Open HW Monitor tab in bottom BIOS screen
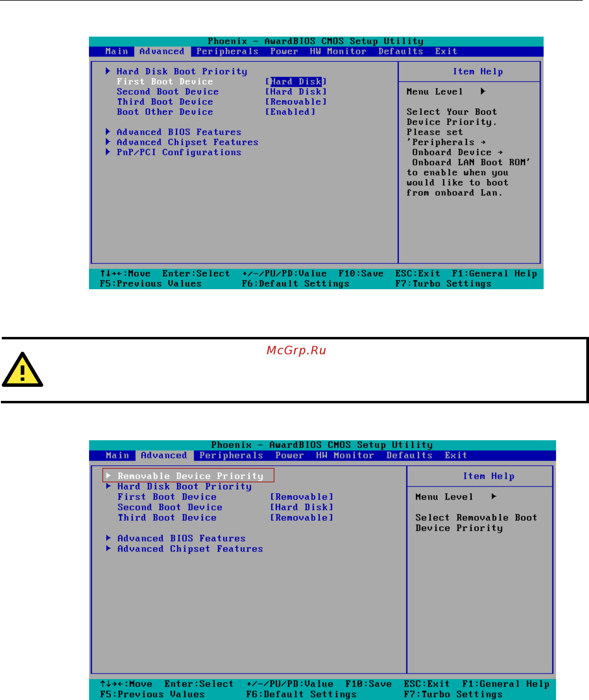 click(x=345, y=456)
